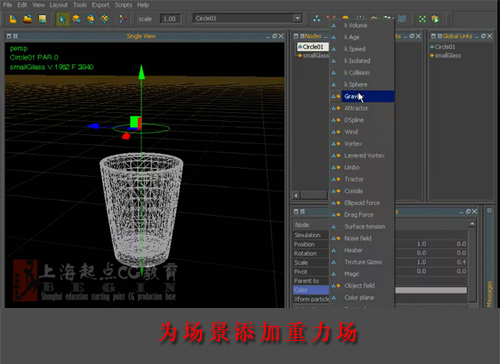Activate the Select arrow tool
The height and width of the screenshot is (364, 500).
[x=62, y=19]
